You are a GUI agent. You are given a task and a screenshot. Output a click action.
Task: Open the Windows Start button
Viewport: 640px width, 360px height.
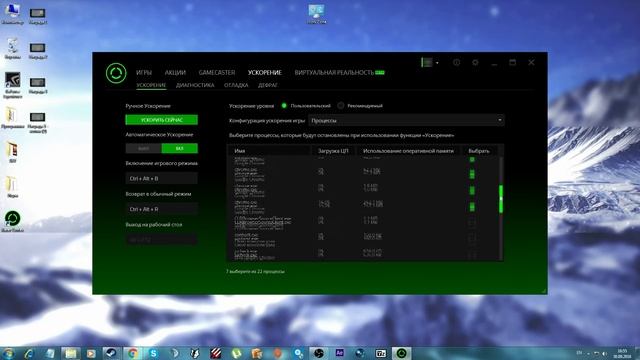[x=9, y=353]
